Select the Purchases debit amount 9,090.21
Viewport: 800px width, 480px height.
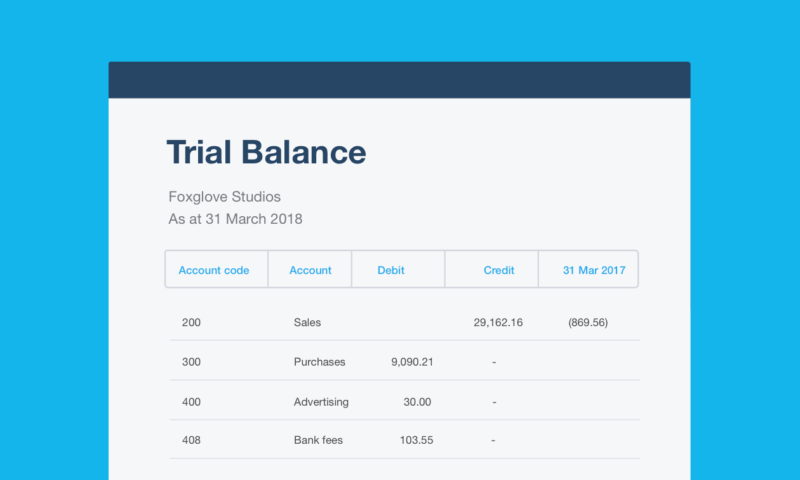(x=411, y=362)
